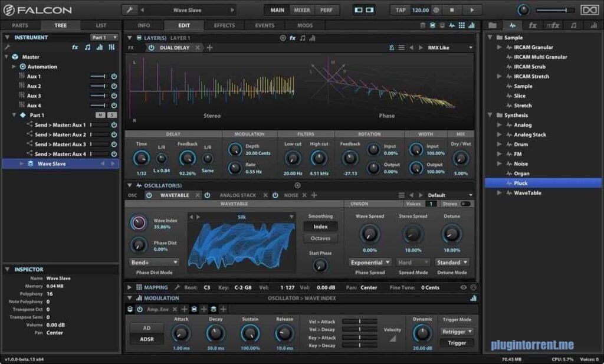Toggle the mapping eye visibility icon
Image resolution: width=604 pixels, height=364 pixels.
tap(464, 287)
